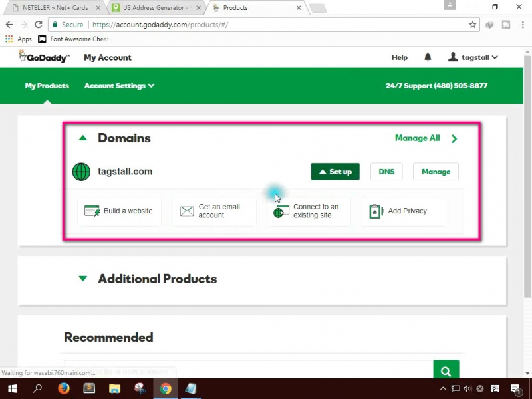The height and width of the screenshot is (399, 532).
Task: Open the tagstall user menu
Action: click(x=473, y=57)
